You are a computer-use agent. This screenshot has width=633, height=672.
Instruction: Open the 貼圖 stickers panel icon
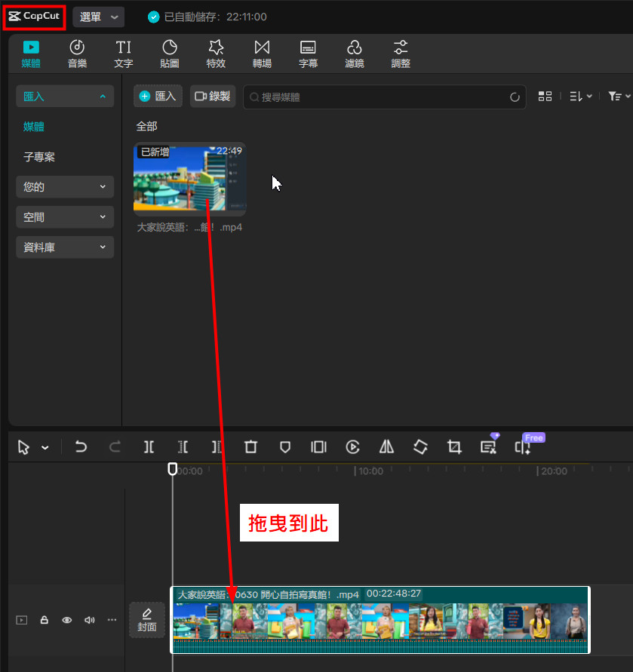(170, 54)
